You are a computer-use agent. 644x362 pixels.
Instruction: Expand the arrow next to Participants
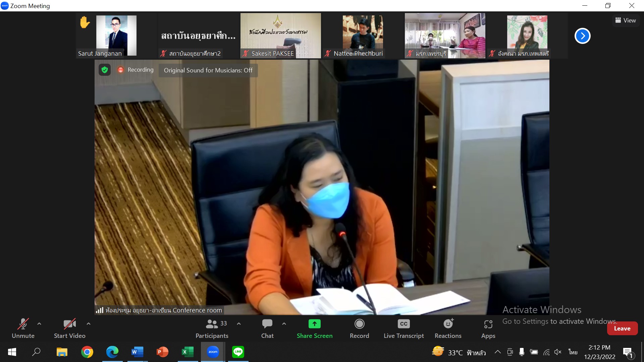(x=239, y=324)
